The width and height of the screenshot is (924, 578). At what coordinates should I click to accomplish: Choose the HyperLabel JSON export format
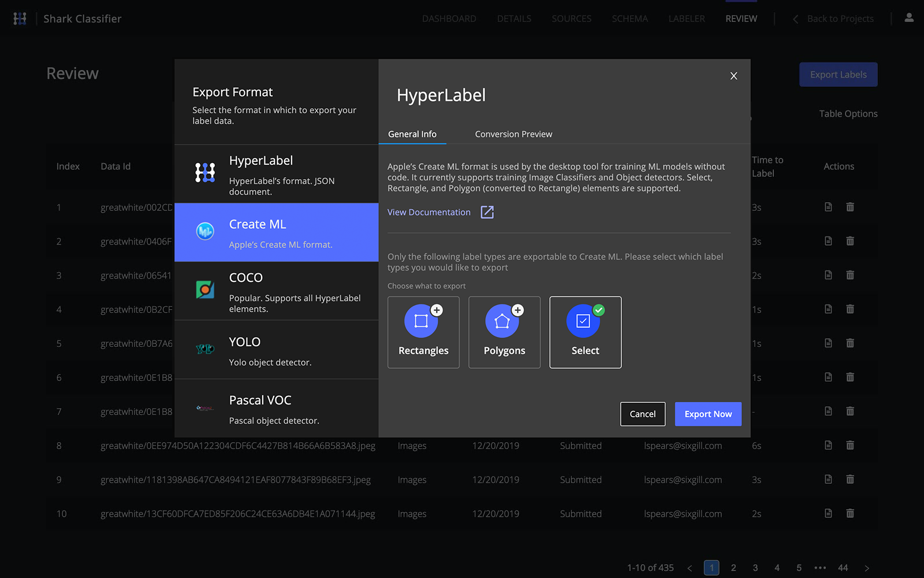click(277, 174)
